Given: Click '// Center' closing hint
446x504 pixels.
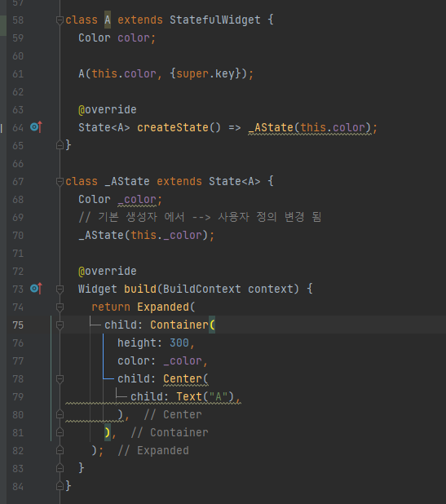Looking at the screenshot, I should 173,414.
